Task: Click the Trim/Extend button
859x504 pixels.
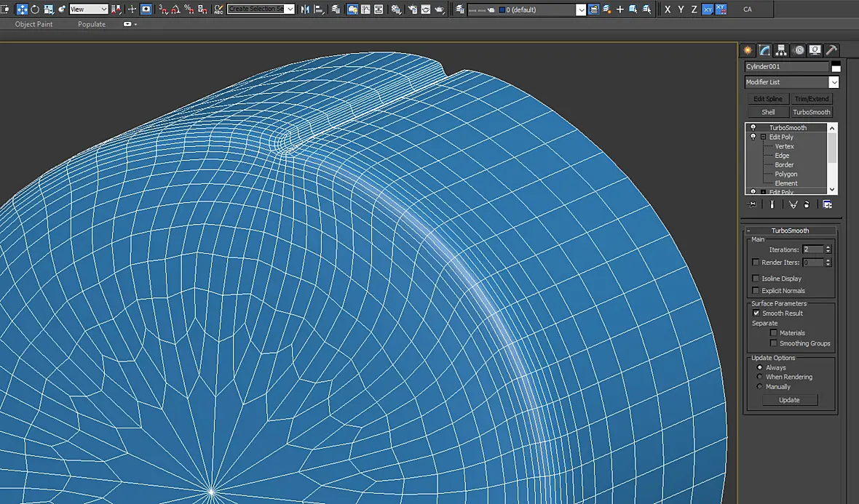Action: point(812,99)
